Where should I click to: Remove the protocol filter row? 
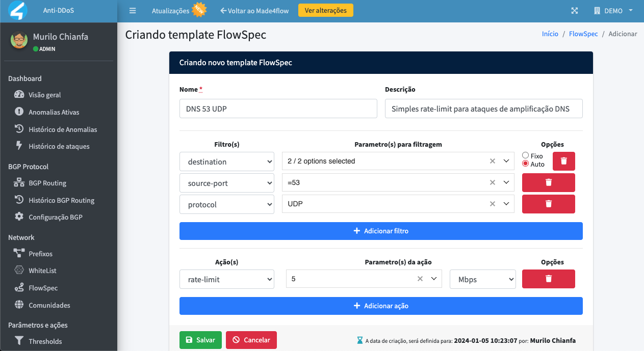click(x=549, y=204)
